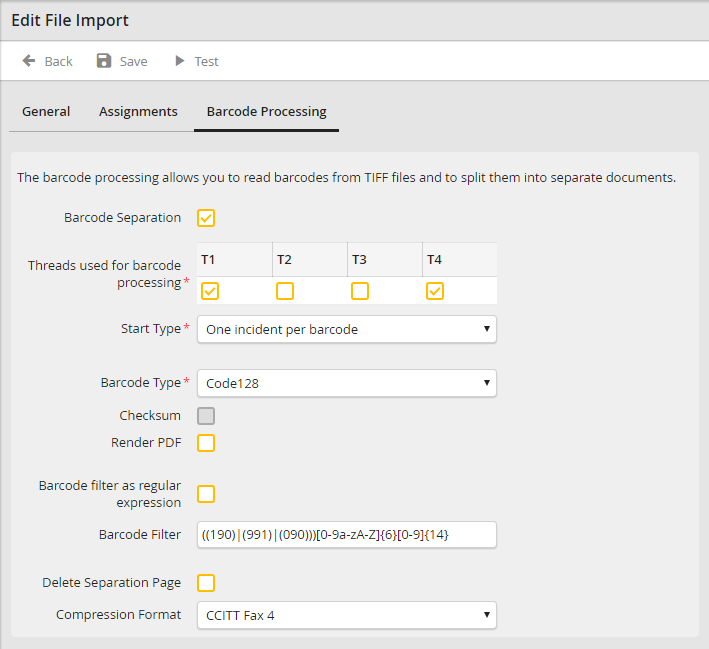Click the Render PDF label

[146, 442]
